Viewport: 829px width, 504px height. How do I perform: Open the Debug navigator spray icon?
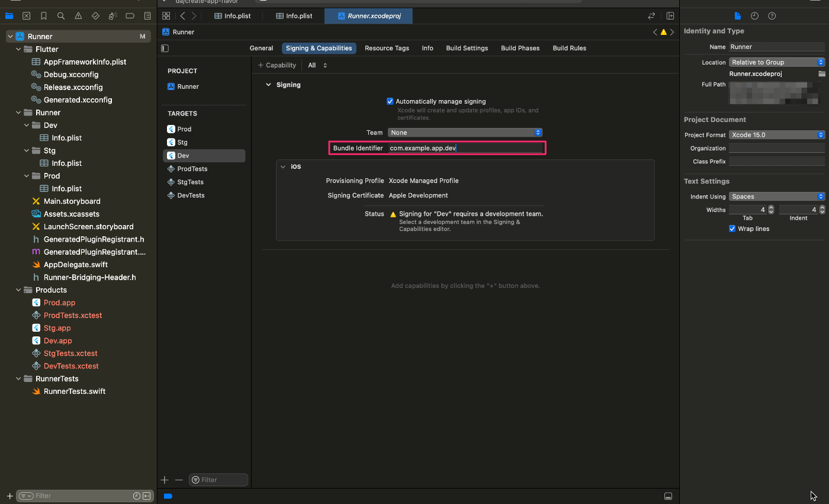113,16
